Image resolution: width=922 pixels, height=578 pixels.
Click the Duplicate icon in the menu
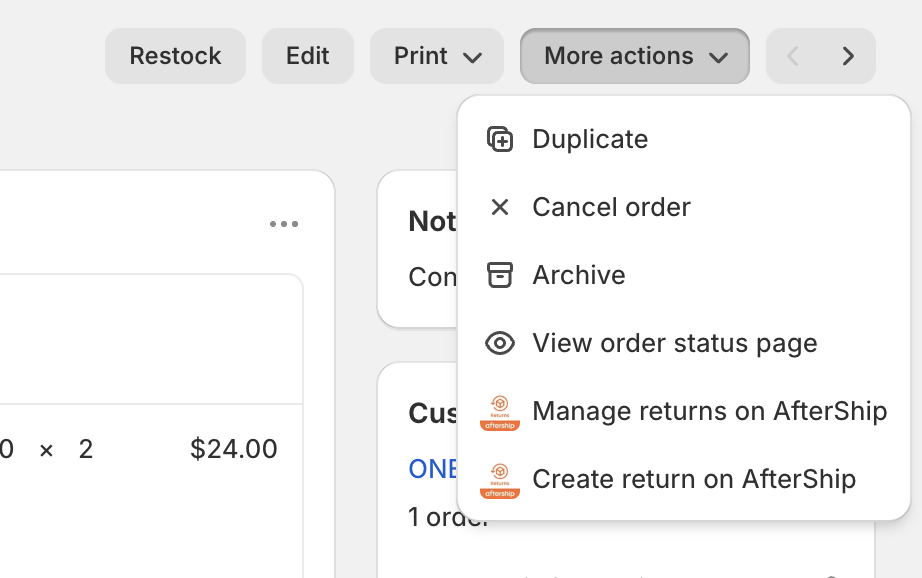point(499,139)
